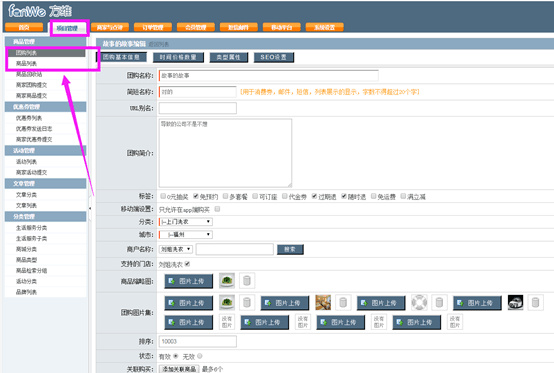The height and width of the screenshot is (373, 554).
Task: Open 商品回收站 in sidebar
Action: coord(29,74)
